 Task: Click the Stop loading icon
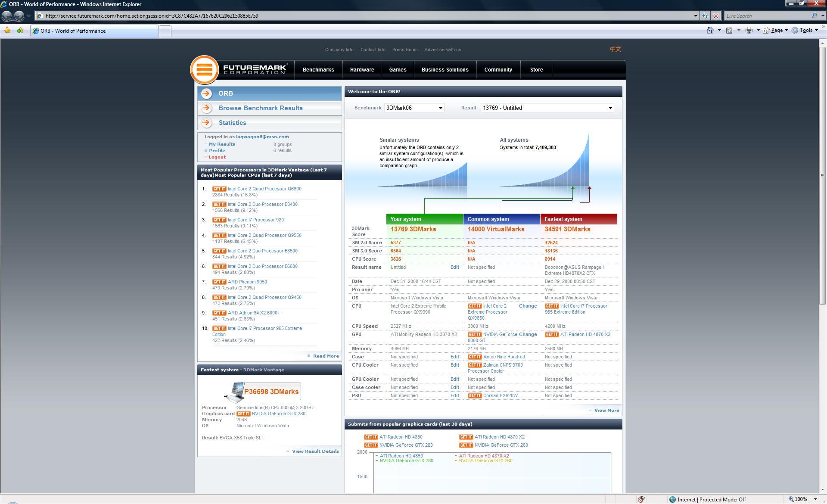tap(715, 16)
